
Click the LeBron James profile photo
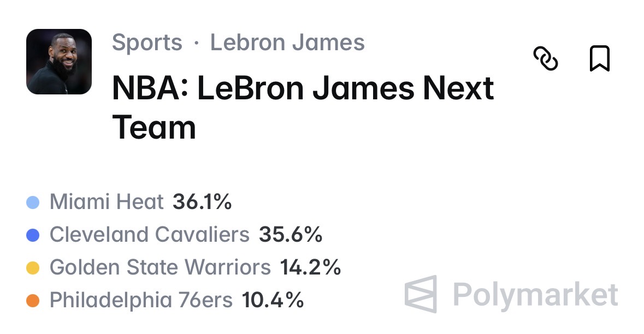[59, 62]
